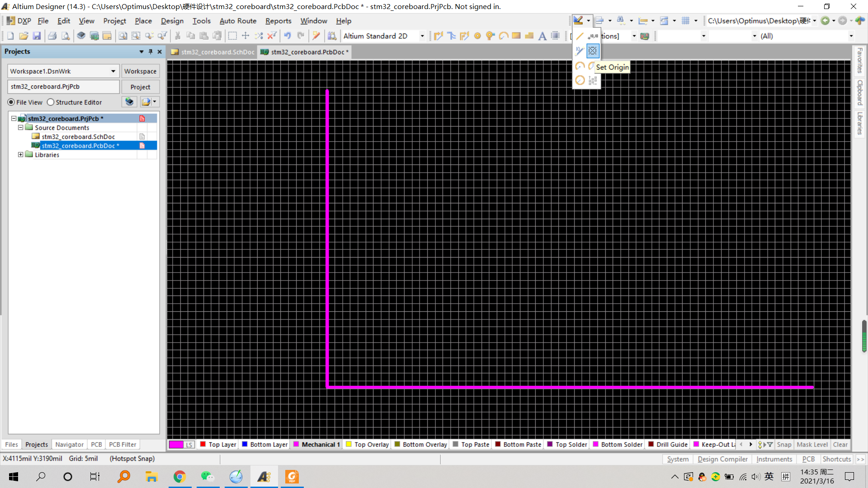The width and height of the screenshot is (868, 488).
Task: Click the Place Fill rectangle icon
Action: tap(516, 36)
